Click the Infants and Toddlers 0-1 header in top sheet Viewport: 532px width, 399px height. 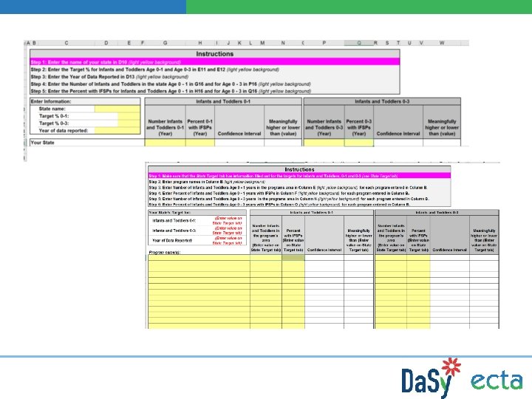pos(223,101)
